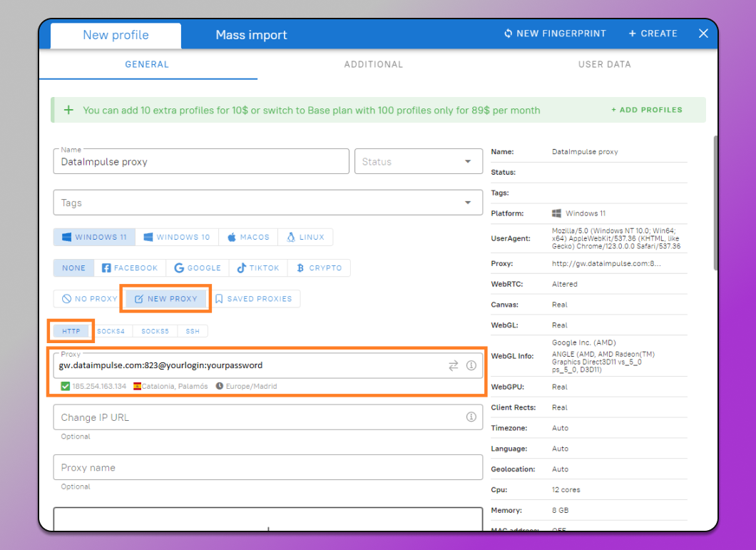This screenshot has width=756, height=550.
Task: Click the Memory value 8 GB
Action: coord(561,510)
